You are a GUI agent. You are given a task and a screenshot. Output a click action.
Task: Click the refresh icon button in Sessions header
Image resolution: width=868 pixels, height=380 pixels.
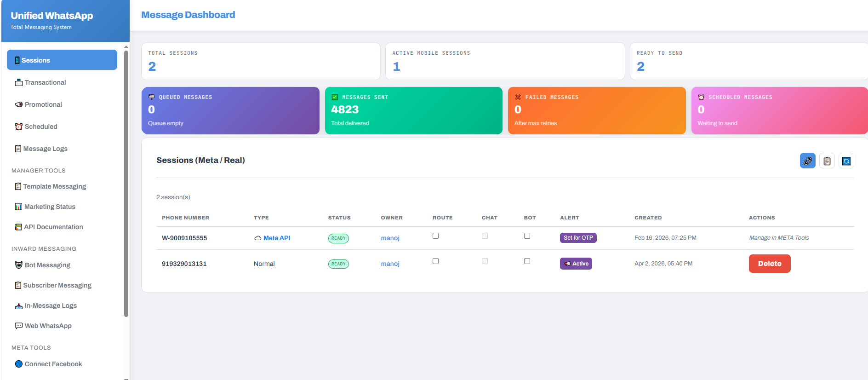tap(846, 161)
